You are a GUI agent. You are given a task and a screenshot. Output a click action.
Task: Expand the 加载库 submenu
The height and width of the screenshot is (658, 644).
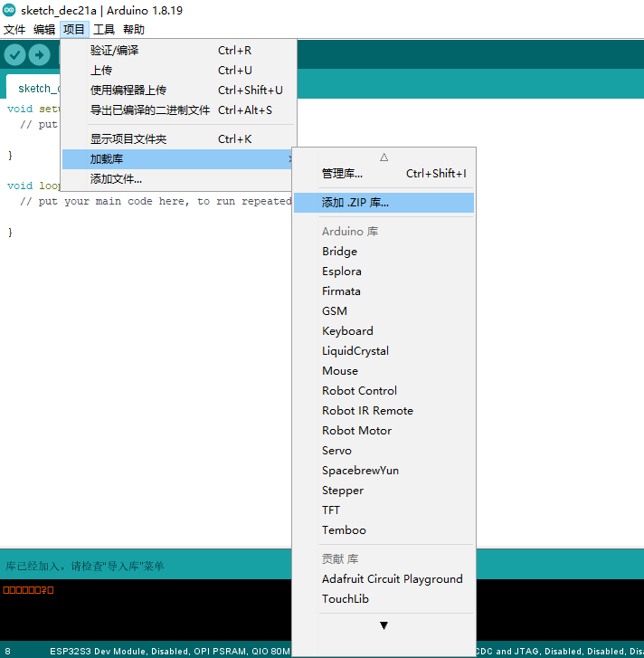click(177, 159)
